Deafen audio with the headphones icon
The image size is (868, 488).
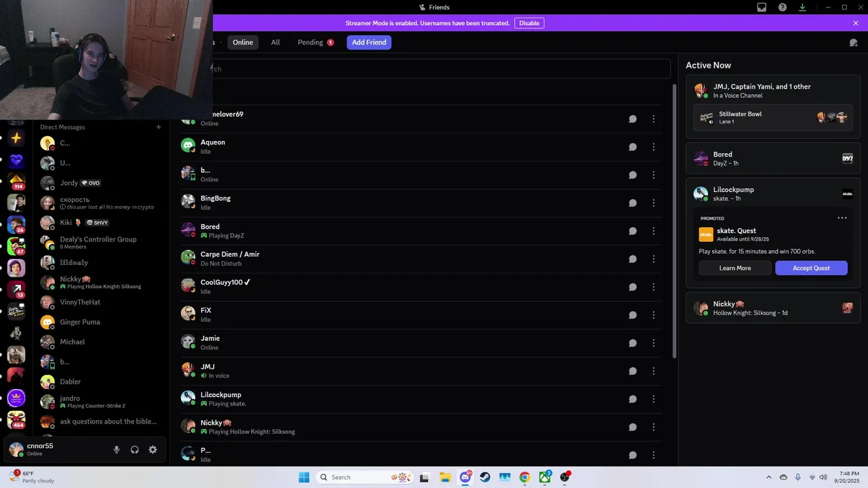[135, 449]
